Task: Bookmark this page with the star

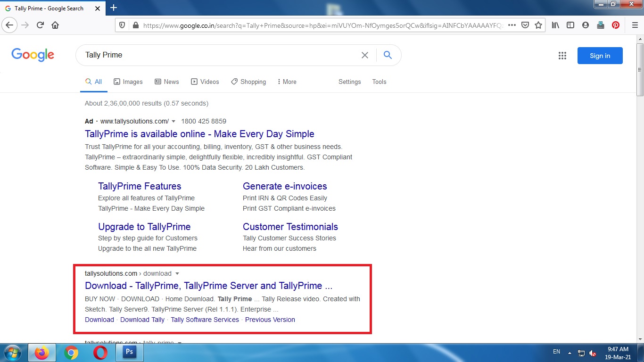Action: coord(538,25)
